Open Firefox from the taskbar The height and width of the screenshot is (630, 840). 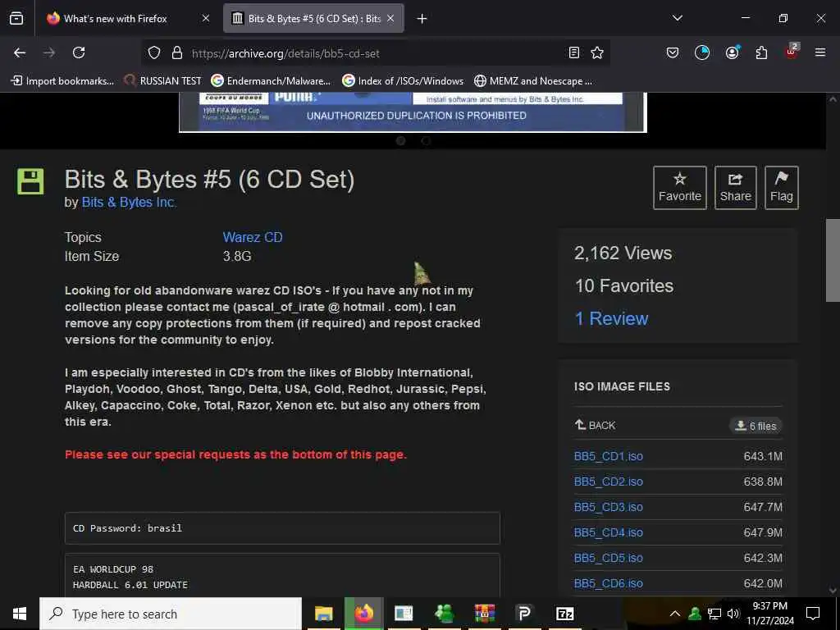[x=363, y=614]
